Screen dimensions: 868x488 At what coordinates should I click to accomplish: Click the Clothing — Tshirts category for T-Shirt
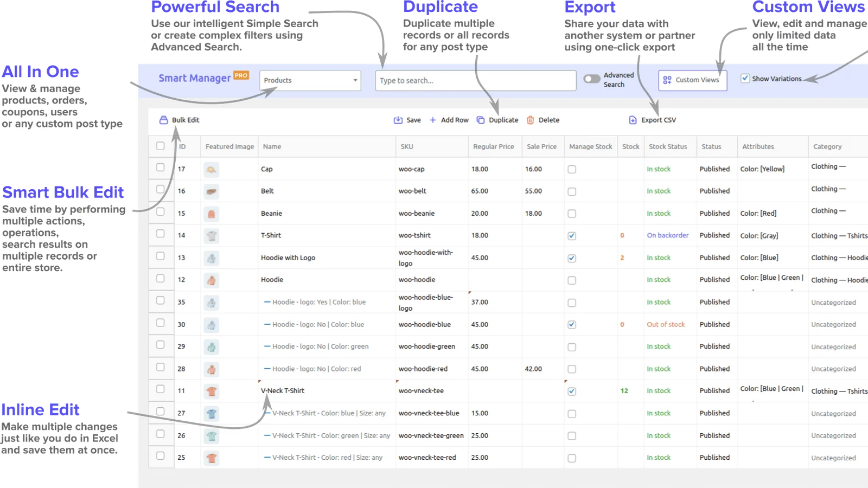[x=839, y=236]
